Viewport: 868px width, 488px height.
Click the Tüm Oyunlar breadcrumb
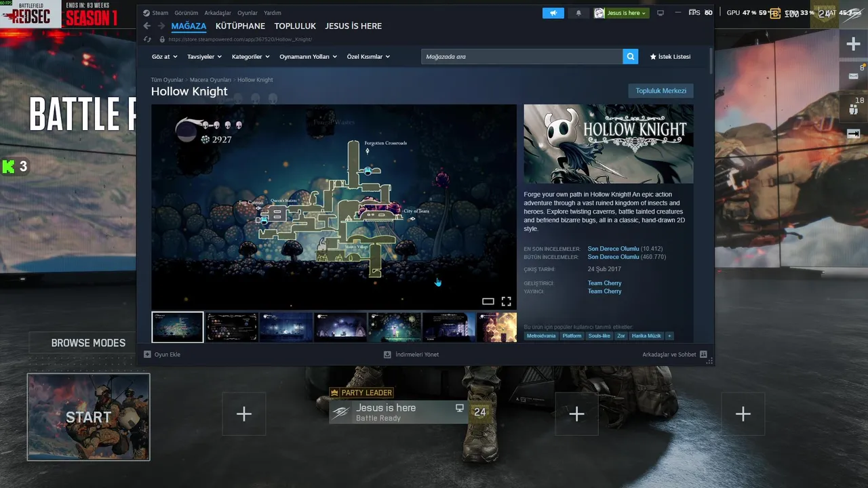coord(167,80)
